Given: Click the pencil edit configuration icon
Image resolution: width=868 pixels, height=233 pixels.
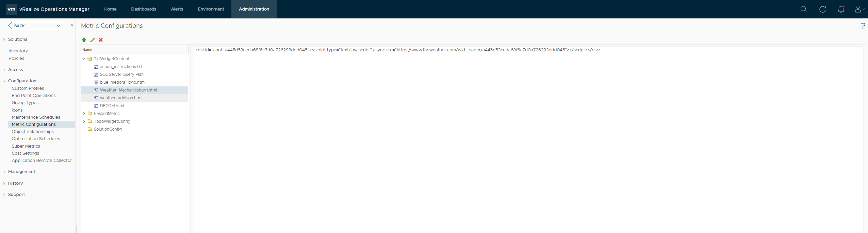Looking at the screenshot, I should click(93, 40).
